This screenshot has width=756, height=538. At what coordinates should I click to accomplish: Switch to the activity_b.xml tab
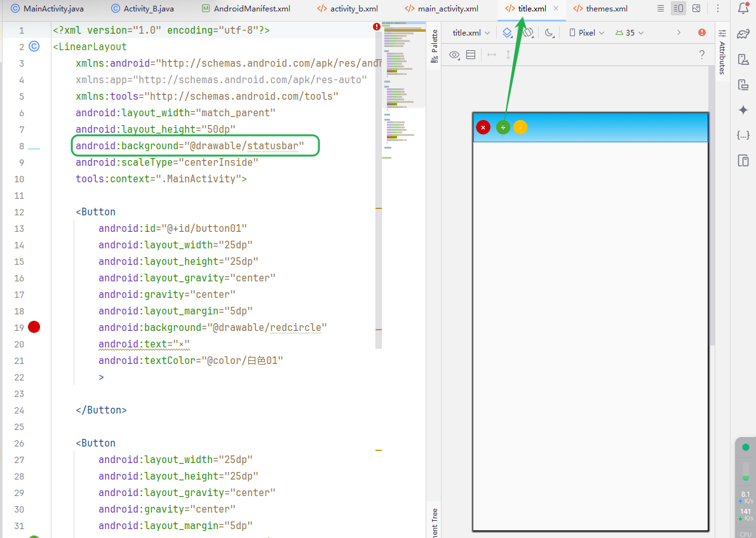pyautogui.click(x=348, y=9)
